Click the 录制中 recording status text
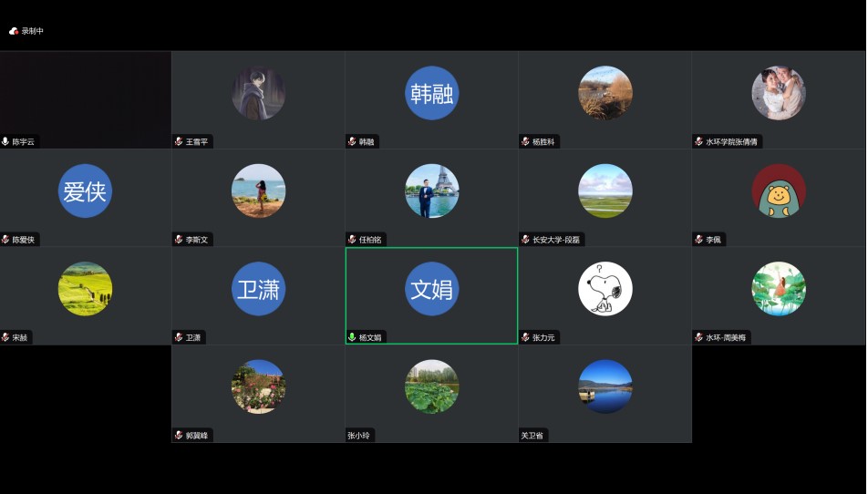The height and width of the screenshot is (494, 868). click(x=33, y=31)
